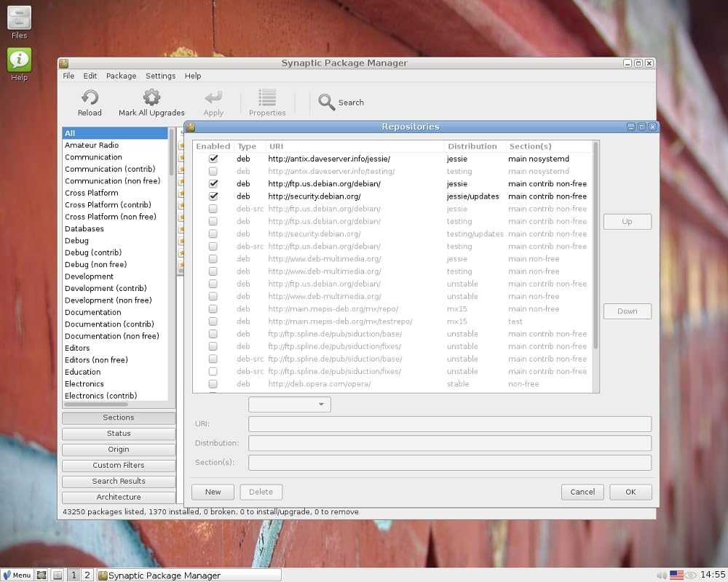Image resolution: width=728 pixels, height=582 pixels.
Task: Apply marked package changes
Action: 213,102
